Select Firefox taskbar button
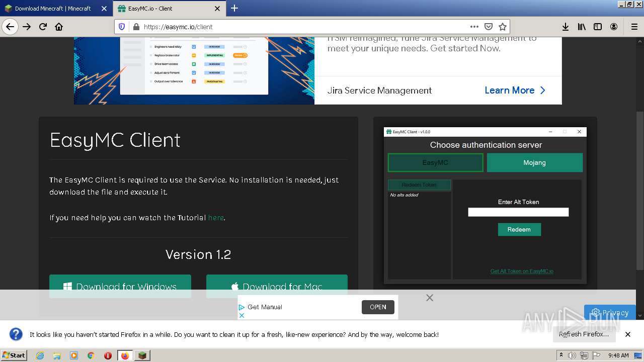The height and width of the screenshot is (362, 644). coord(125,355)
